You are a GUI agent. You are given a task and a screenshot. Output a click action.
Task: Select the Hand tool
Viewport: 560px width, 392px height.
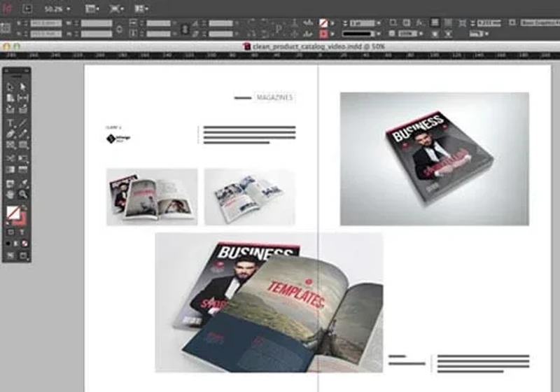tap(10, 195)
